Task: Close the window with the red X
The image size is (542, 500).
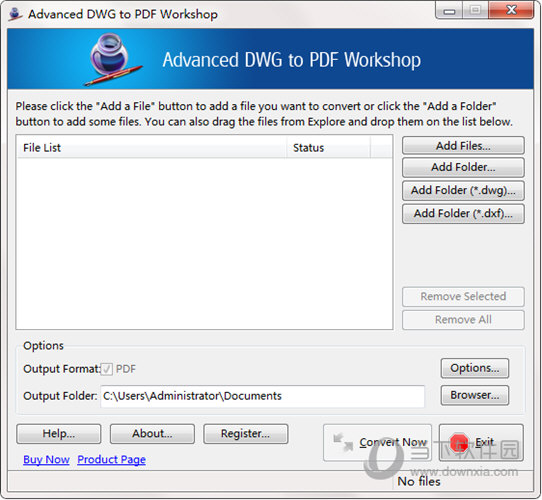Action: [511, 10]
